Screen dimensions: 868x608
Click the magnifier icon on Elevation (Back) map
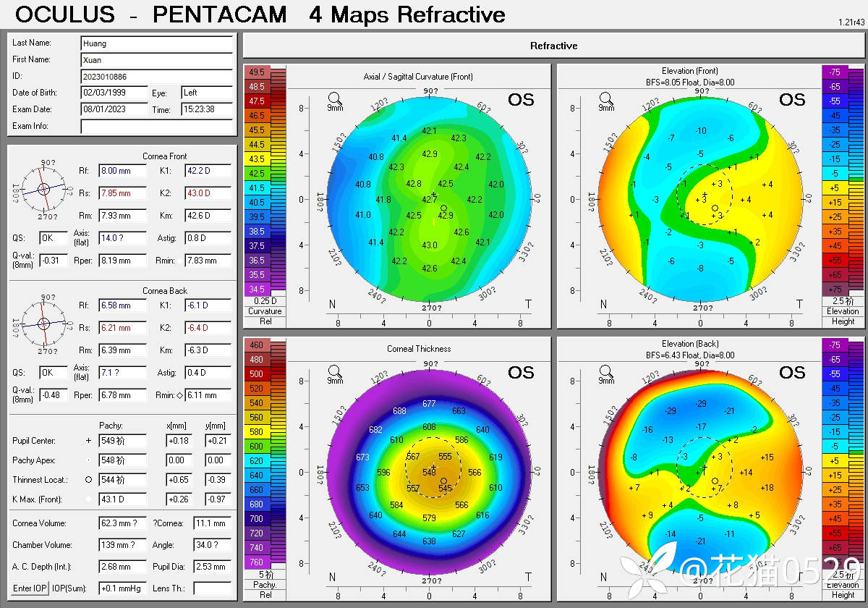(606, 371)
